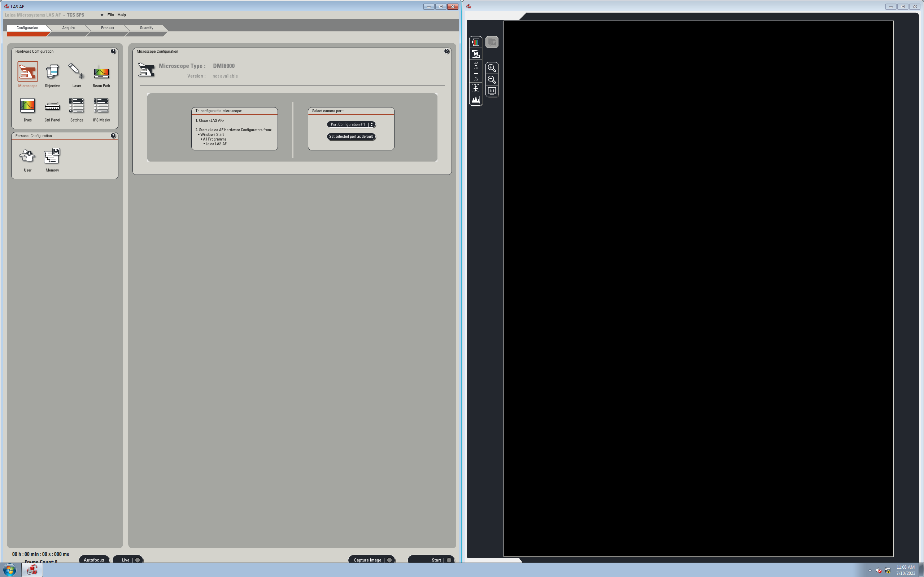Open the Objective hardware configuration
This screenshot has width=924, height=577.
point(52,72)
